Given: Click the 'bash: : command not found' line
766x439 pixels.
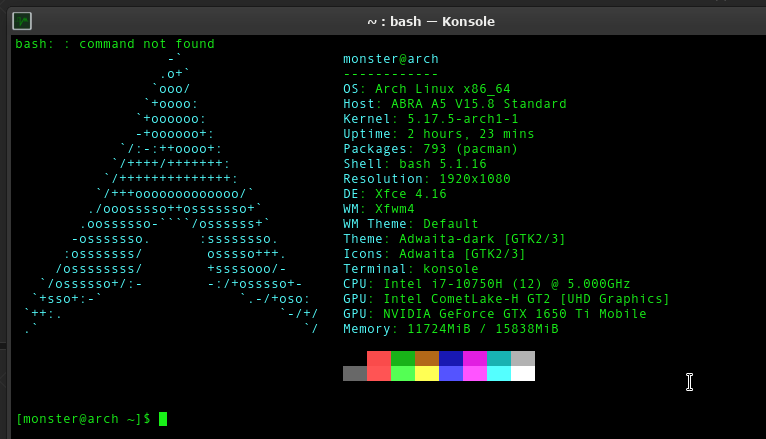Looking at the screenshot, I should click(x=115, y=44).
